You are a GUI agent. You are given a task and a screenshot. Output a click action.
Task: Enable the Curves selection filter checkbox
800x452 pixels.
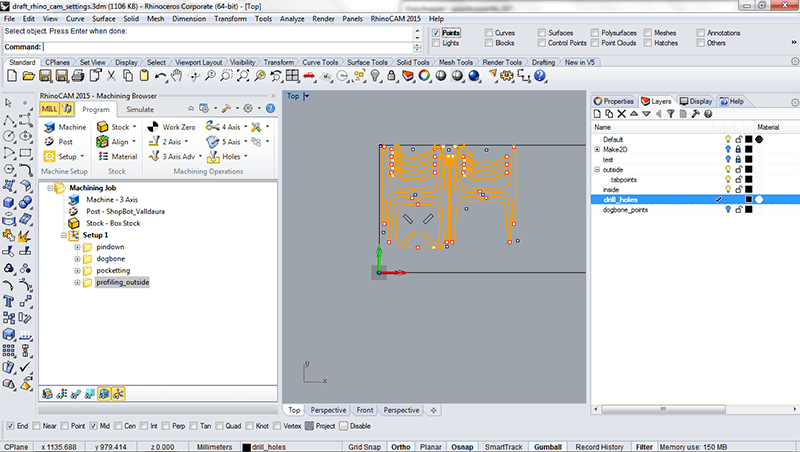coord(487,33)
